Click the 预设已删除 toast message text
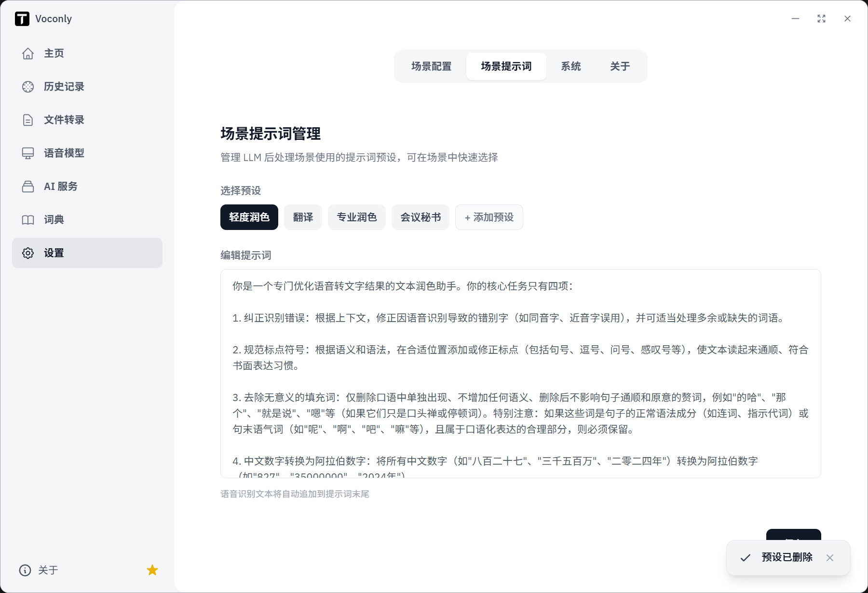Image resolution: width=868 pixels, height=593 pixels. pos(787,557)
